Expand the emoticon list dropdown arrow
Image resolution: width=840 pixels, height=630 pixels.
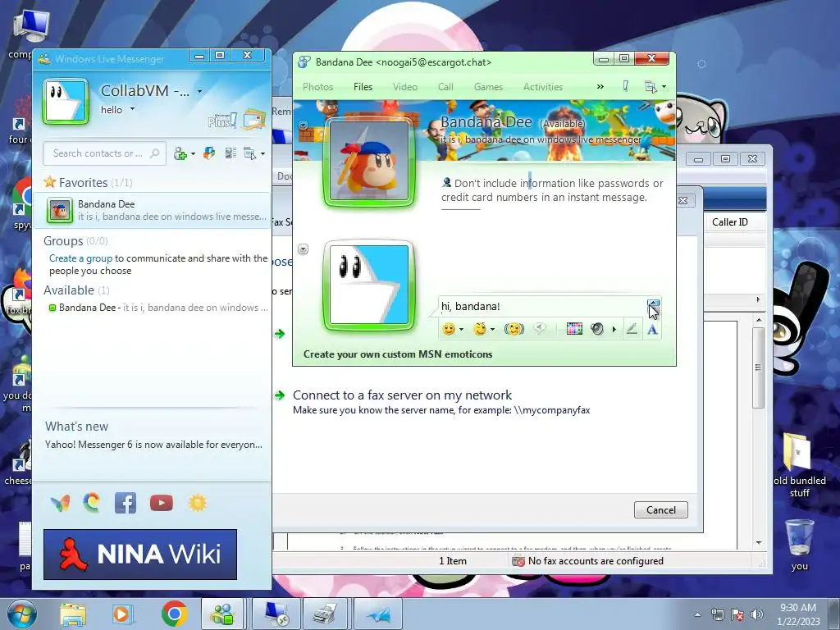click(x=461, y=330)
